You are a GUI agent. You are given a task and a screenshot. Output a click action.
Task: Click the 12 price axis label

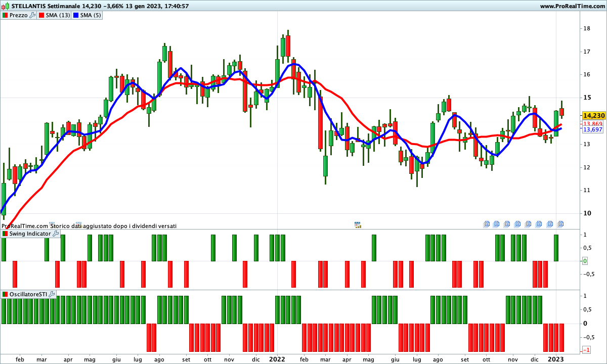pos(587,167)
